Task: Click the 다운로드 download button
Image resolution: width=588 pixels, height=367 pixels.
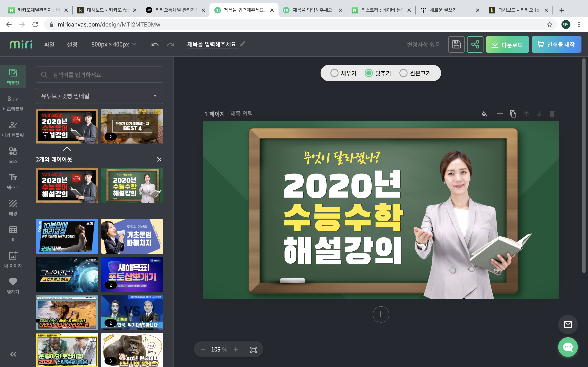Action: coord(507,44)
